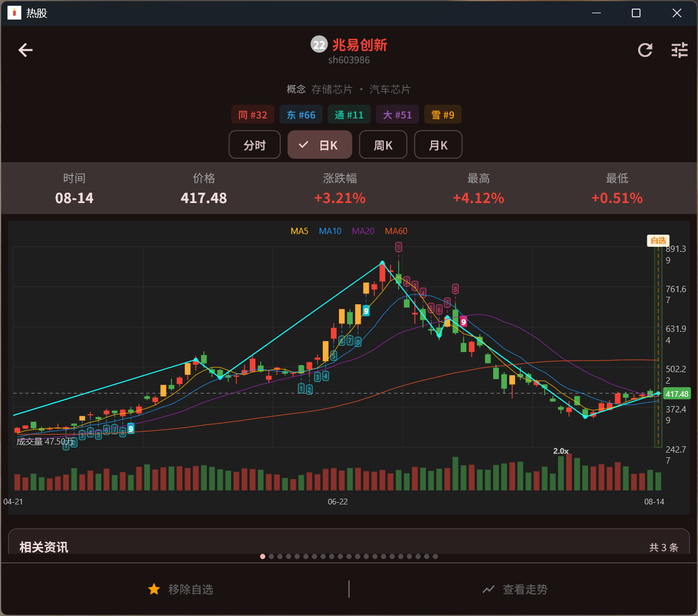This screenshot has width=698, height=616.
Task: Click the 08-14 date label on chart axis
Action: pyautogui.click(x=654, y=502)
